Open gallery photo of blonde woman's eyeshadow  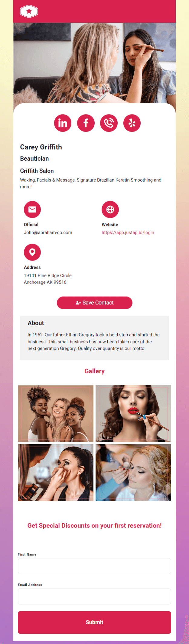click(x=133, y=472)
